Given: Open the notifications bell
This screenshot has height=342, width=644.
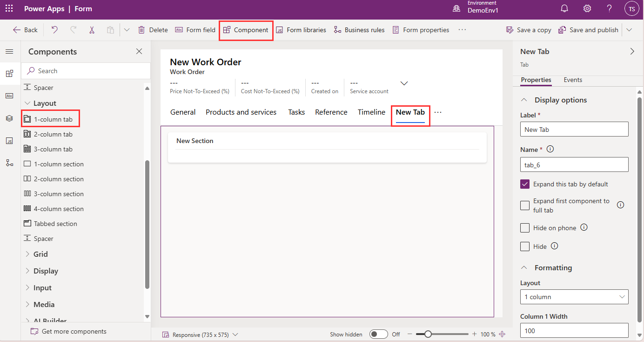Looking at the screenshot, I should [x=564, y=9].
